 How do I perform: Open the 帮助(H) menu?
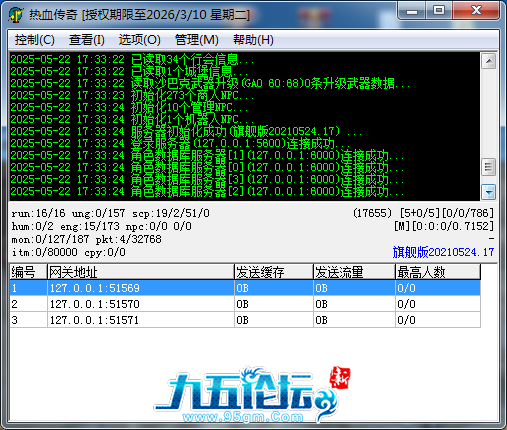pos(253,40)
